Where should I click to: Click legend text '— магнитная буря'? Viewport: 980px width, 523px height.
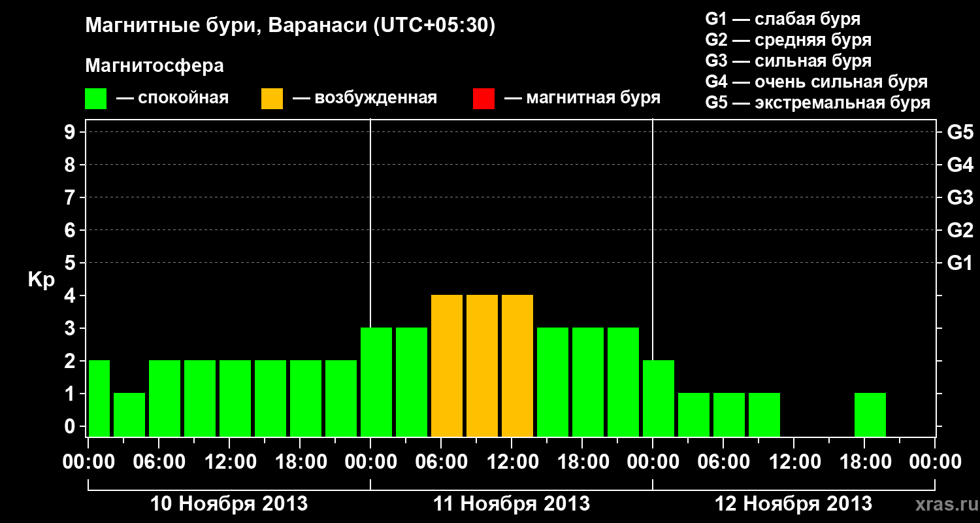583,98
